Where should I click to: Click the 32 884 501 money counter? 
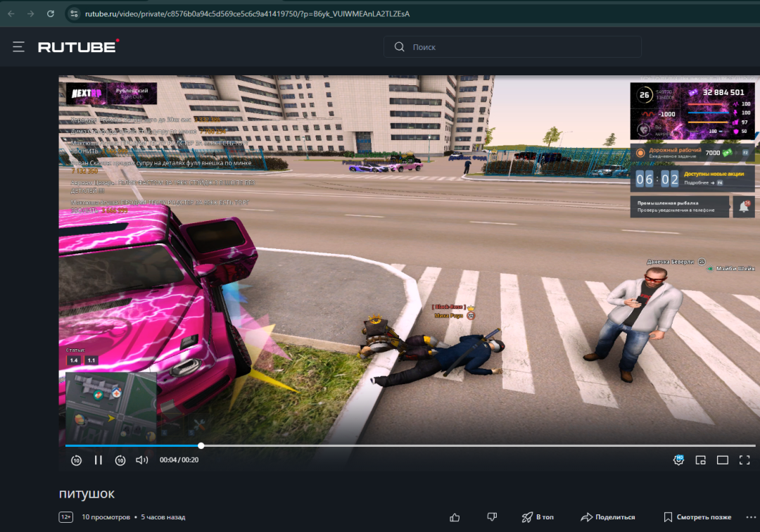click(x=723, y=92)
